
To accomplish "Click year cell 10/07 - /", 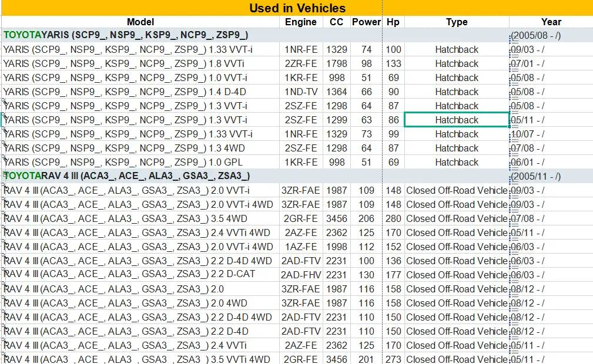I will (551, 134).
